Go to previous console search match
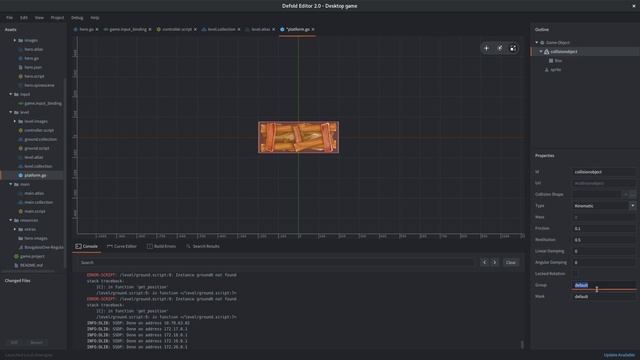Image resolution: width=640 pixels, height=360 pixels. coord(484,262)
